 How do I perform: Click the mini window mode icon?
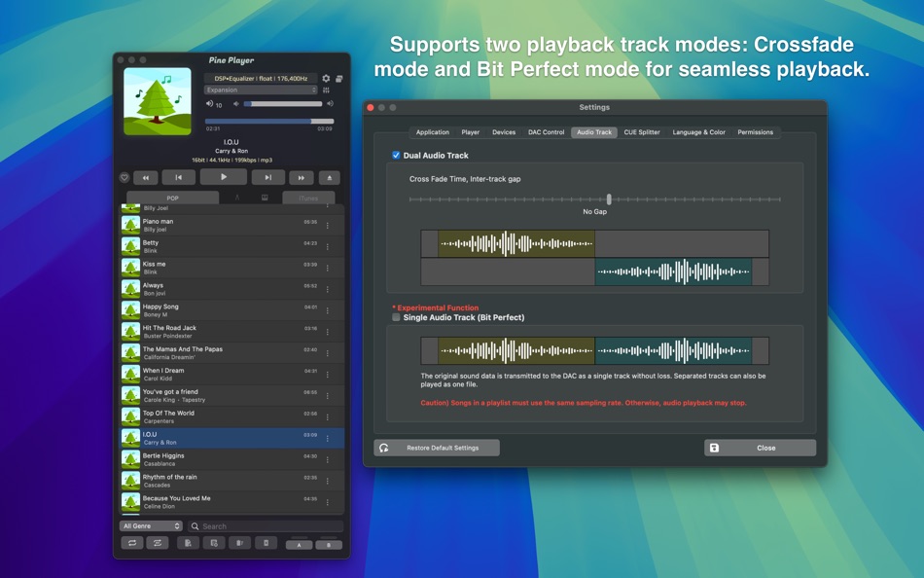[x=339, y=79]
